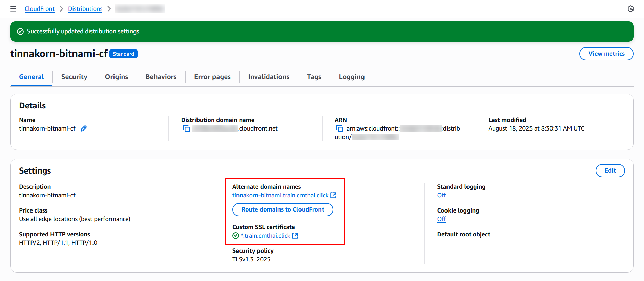Copy the distribution domain name
The image size is (644, 281).
coord(186,128)
